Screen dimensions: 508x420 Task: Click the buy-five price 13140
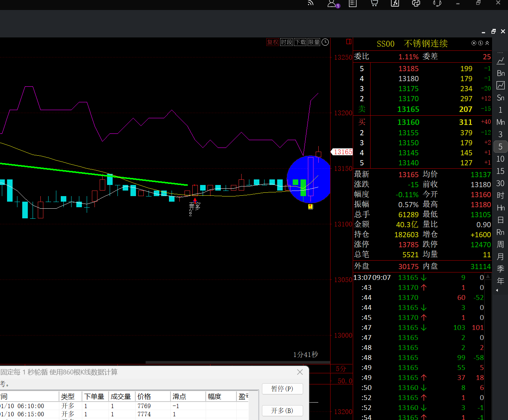click(409, 163)
